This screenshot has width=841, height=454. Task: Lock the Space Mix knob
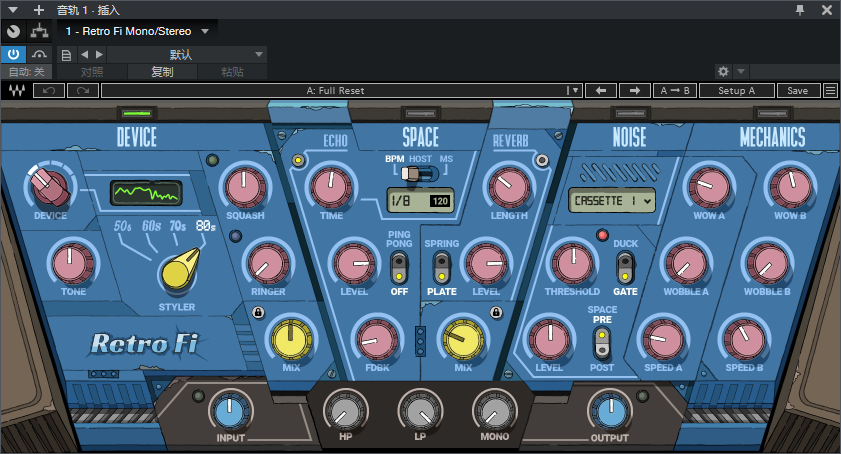click(496, 312)
